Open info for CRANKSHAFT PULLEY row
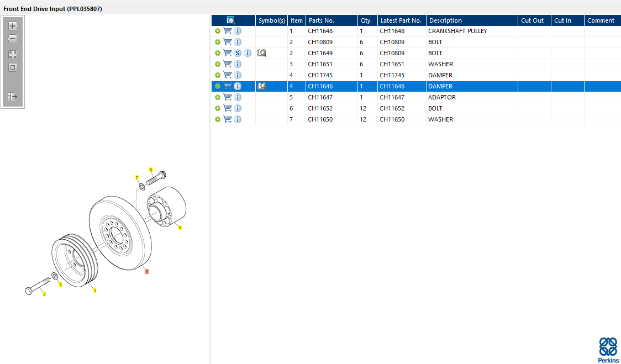This screenshot has width=621, height=364. (238, 31)
